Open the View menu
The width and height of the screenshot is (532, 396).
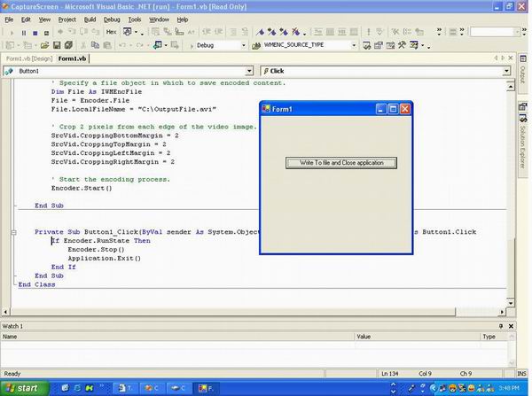[x=44, y=19]
